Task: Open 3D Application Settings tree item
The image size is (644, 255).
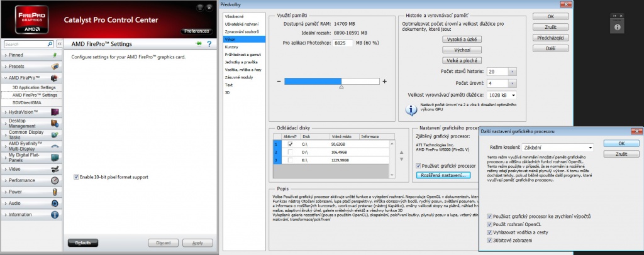Action: coord(34,87)
